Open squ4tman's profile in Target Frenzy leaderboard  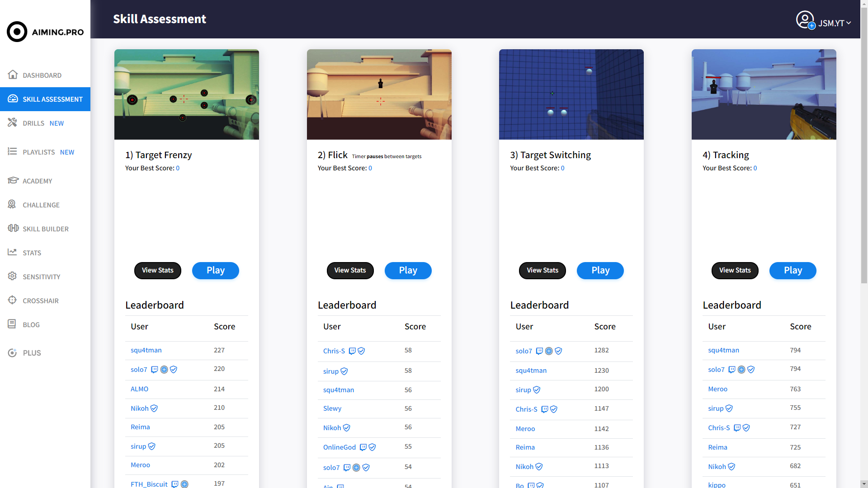[146, 350]
